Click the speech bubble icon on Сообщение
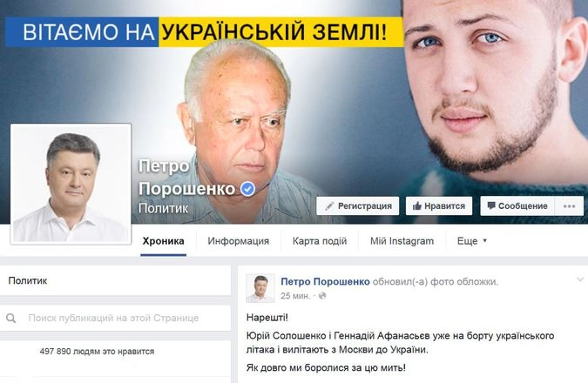The width and height of the screenshot is (588, 383). click(491, 205)
